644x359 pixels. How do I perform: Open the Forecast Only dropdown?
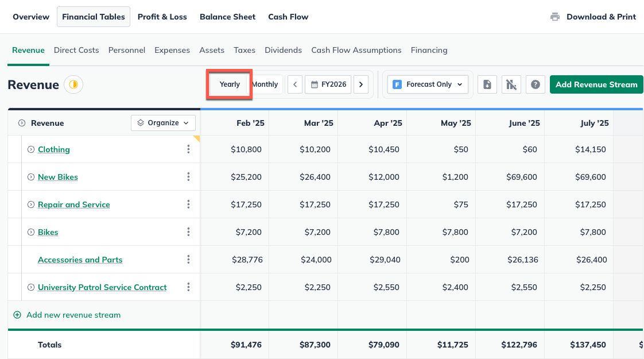(x=427, y=84)
